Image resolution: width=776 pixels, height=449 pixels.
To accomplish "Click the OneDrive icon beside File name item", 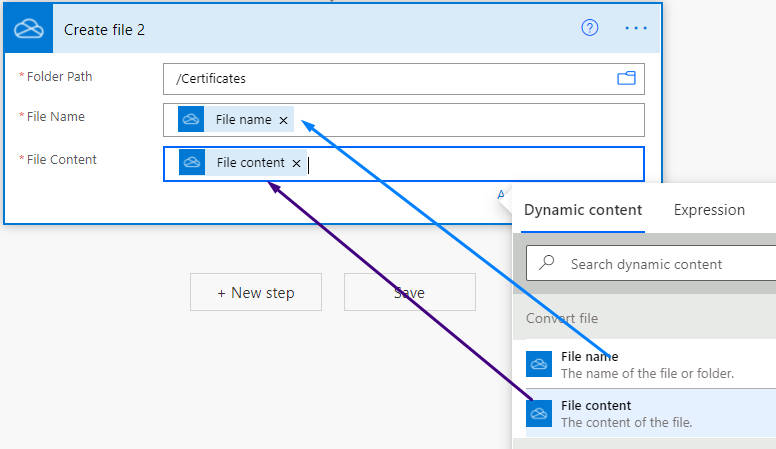I will (x=538, y=364).
